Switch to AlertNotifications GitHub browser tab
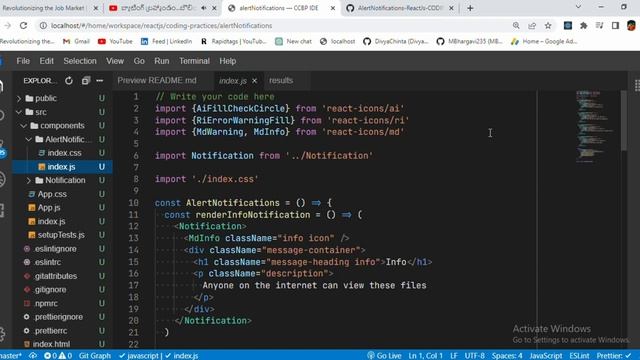The width and height of the screenshot is (640, 360). click(x=400, y=8)
